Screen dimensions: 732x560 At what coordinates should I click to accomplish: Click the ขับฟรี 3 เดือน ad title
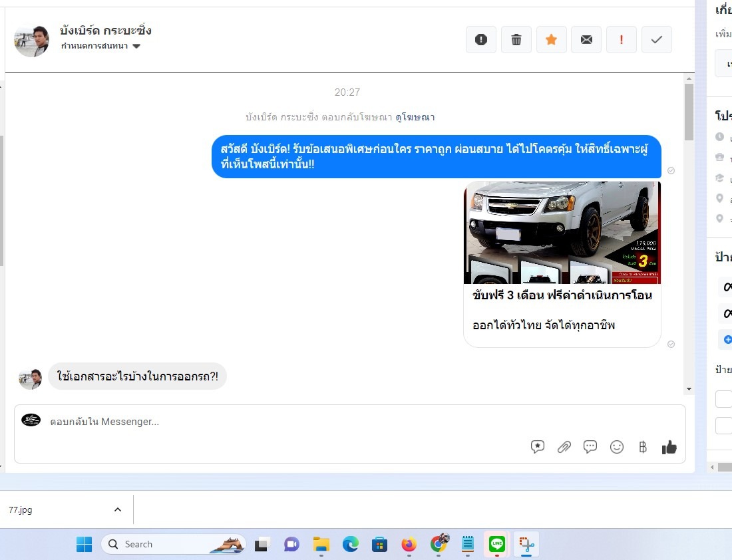click(x=562, y=295)
